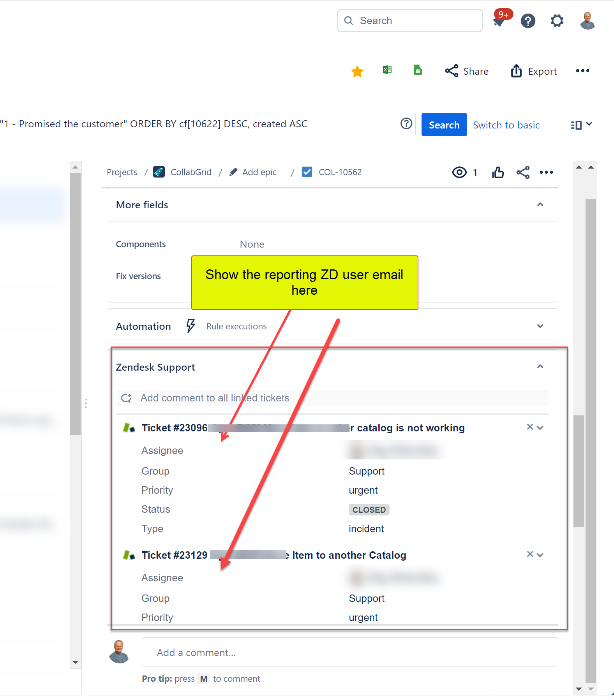Export the search results
The height and width of the screenshot is (700, 614).
point(534,71)
